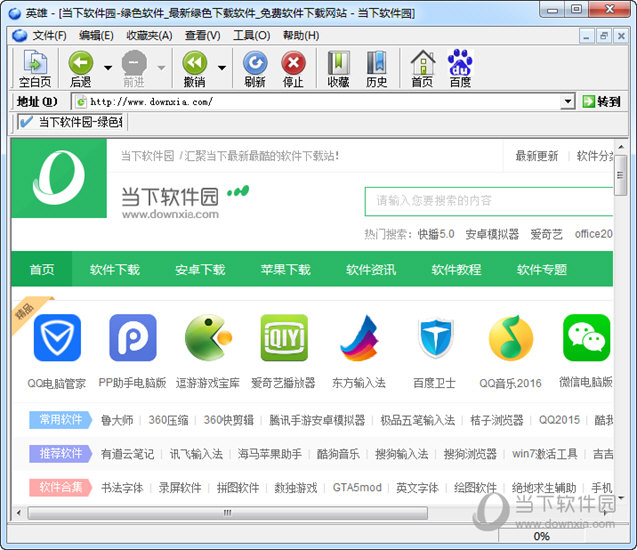Open 安卓下载 in site navigation
Screen dimensions: 637x550
pyautogui.click(x=200, y=269)
